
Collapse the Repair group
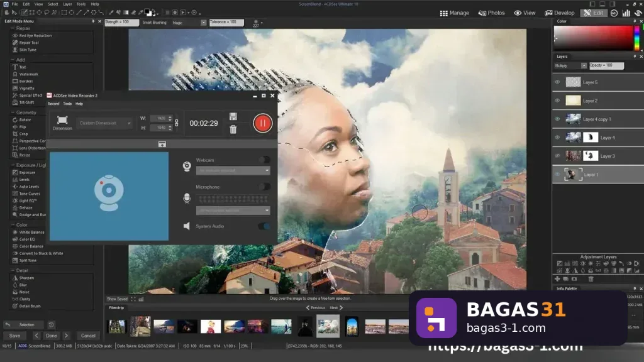coord(13,28)
